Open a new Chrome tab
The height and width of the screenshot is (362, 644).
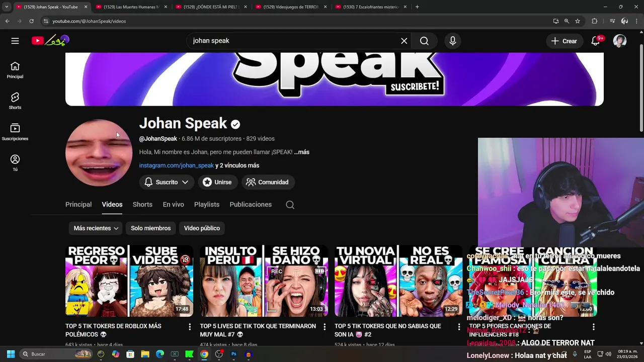tap(417, 7)
